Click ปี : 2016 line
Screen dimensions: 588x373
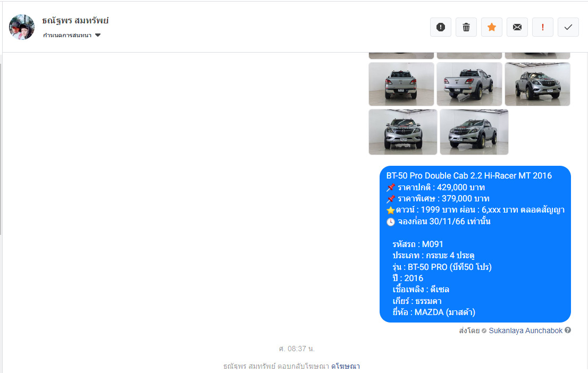[x=408, y=278]
